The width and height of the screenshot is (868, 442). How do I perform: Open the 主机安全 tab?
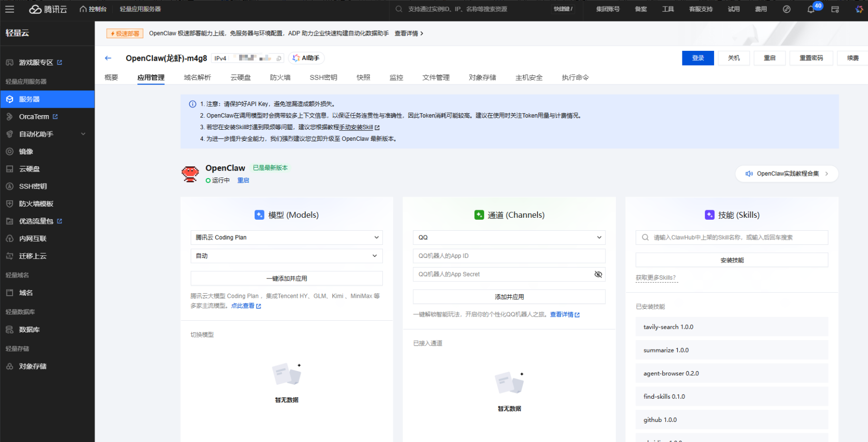click(x=529, y=77)
